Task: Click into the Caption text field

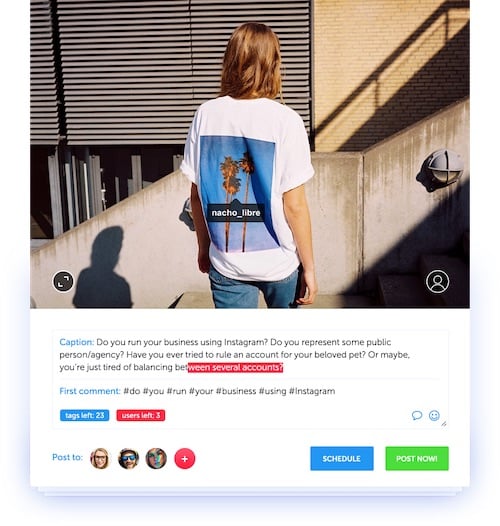Action: (250, 355)
